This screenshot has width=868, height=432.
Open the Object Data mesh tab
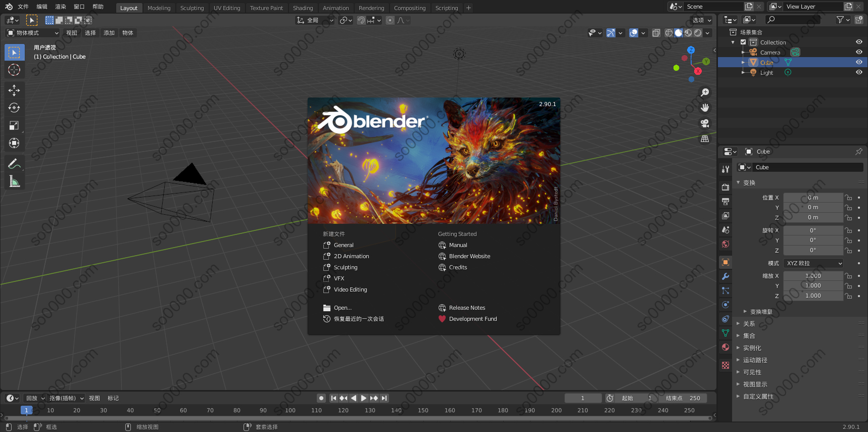(x=726, y=333)
